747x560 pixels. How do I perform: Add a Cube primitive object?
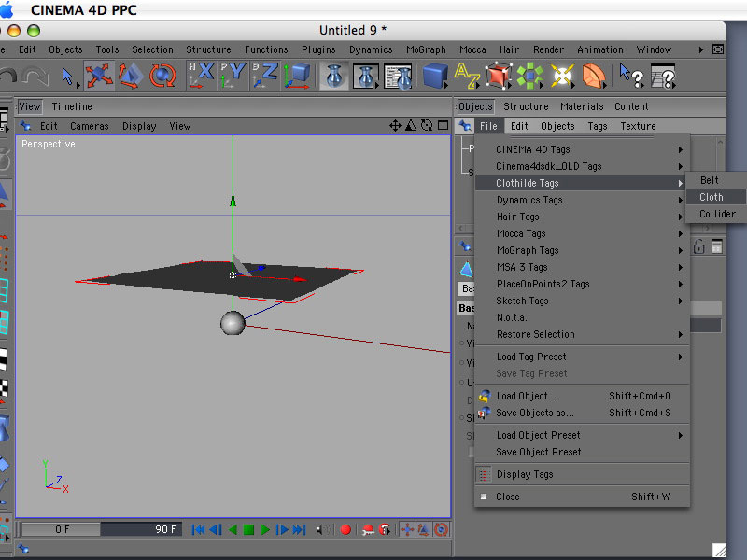[435, 75]
